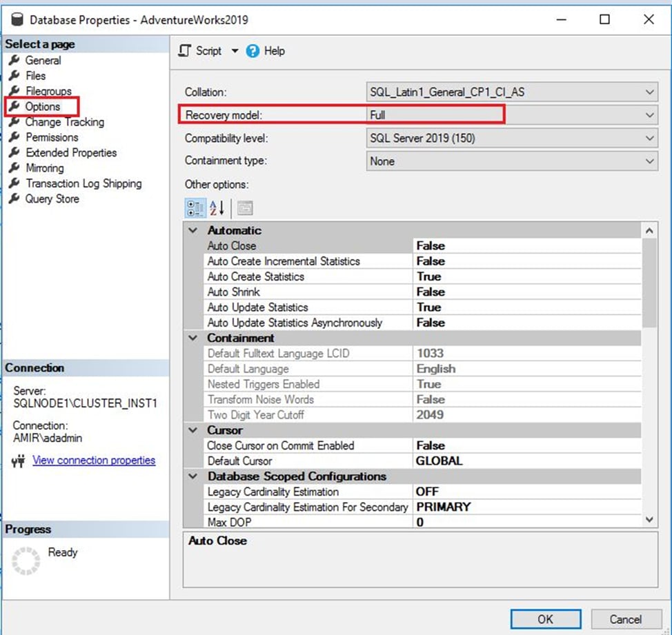
Task: Open the Compatibility level dropdown
Action: (x=649, y=138)
